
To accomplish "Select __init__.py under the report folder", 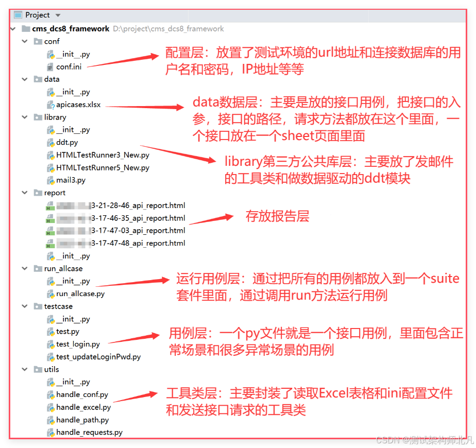I will 73,256.
